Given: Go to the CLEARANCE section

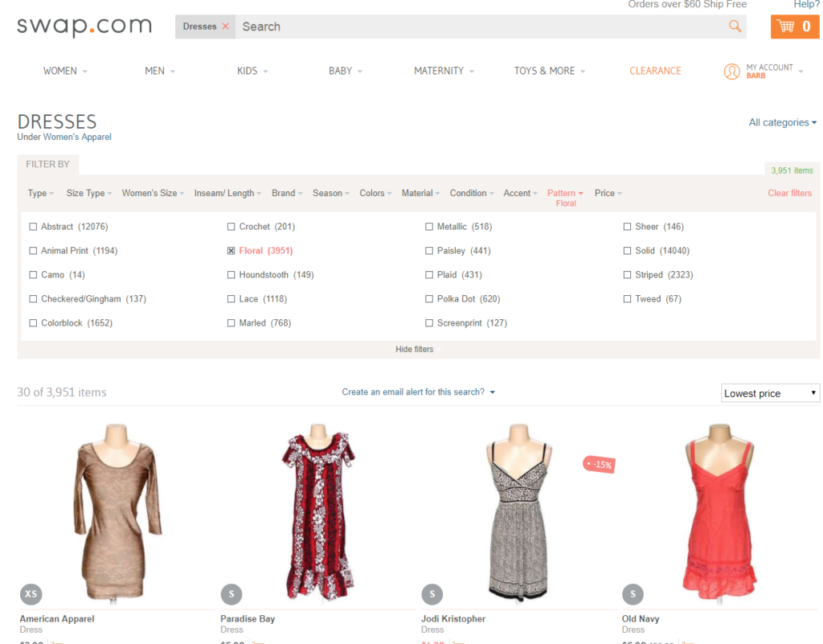Looking at the screenshot, I should (x=655, y=71).
